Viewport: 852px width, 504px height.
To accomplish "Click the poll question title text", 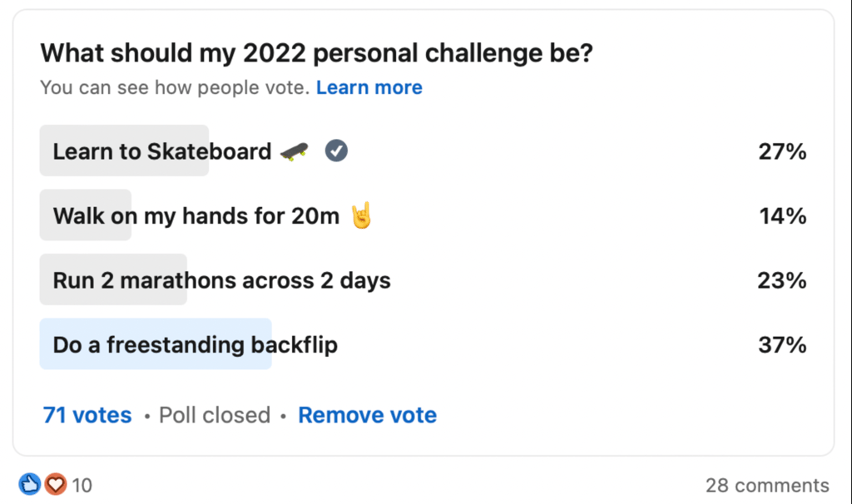I will [316, 53].
